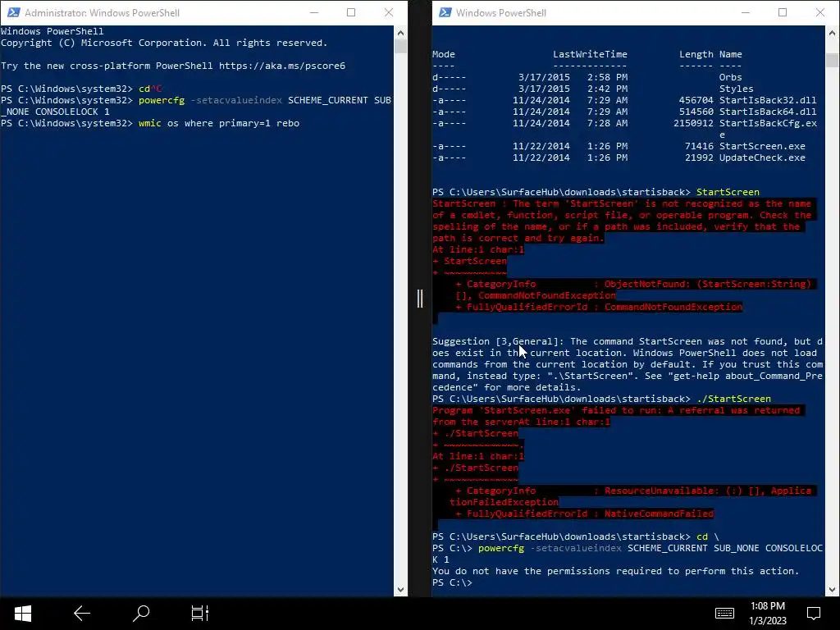Open the Windows Start button
840x630 pixels.
22,614
